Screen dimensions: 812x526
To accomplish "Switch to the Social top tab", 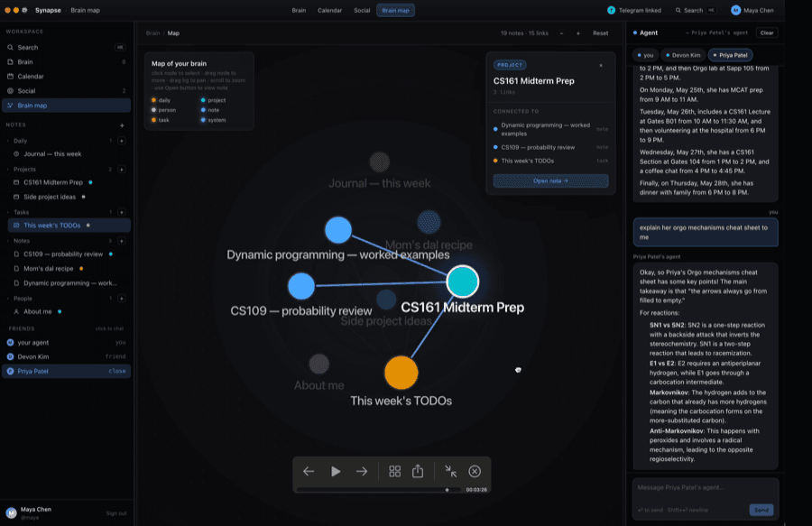I will click(x=362, y=10).
